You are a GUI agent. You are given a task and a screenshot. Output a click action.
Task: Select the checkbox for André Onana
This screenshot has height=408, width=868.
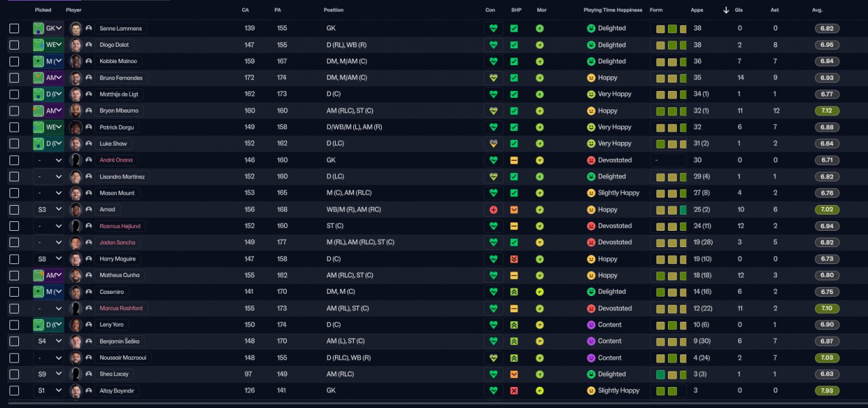(14, 160)
